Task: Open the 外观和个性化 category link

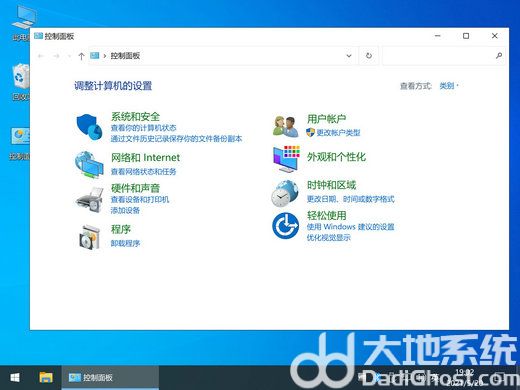Action: 336,157
